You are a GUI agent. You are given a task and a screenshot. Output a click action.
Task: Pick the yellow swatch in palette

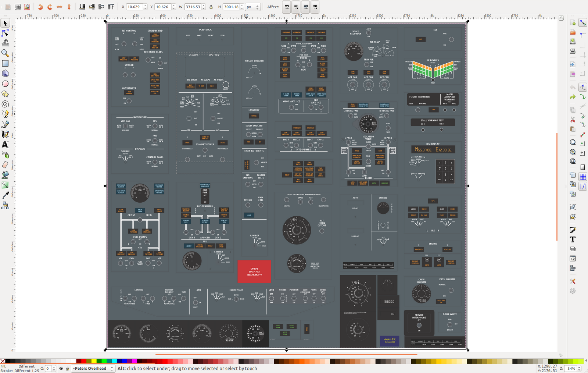tap(94, 361)
